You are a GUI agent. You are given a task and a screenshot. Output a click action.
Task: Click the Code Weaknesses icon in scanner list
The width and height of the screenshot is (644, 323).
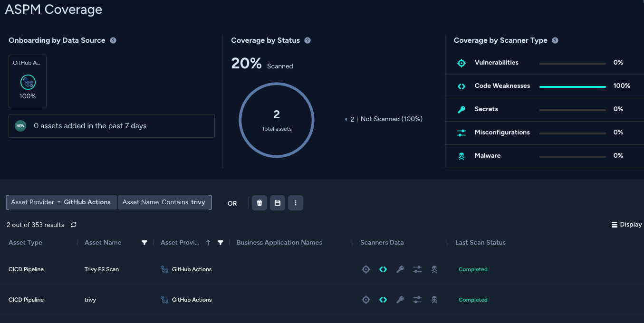[x=461, y=86]
